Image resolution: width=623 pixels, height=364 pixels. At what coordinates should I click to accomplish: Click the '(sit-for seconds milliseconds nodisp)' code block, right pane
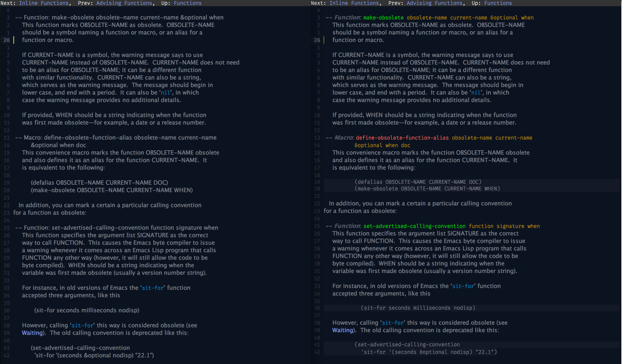click(418, 308)
